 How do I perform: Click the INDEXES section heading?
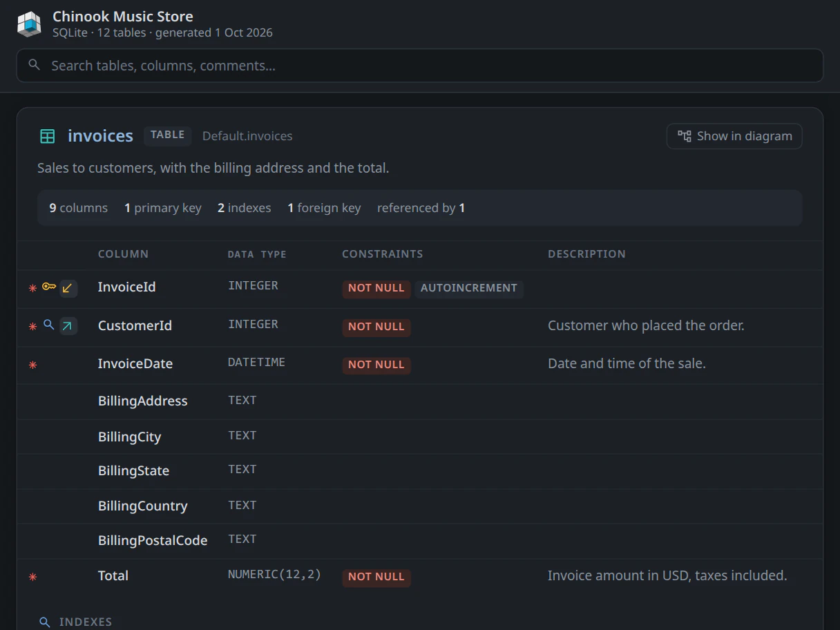tap(86, 622)
